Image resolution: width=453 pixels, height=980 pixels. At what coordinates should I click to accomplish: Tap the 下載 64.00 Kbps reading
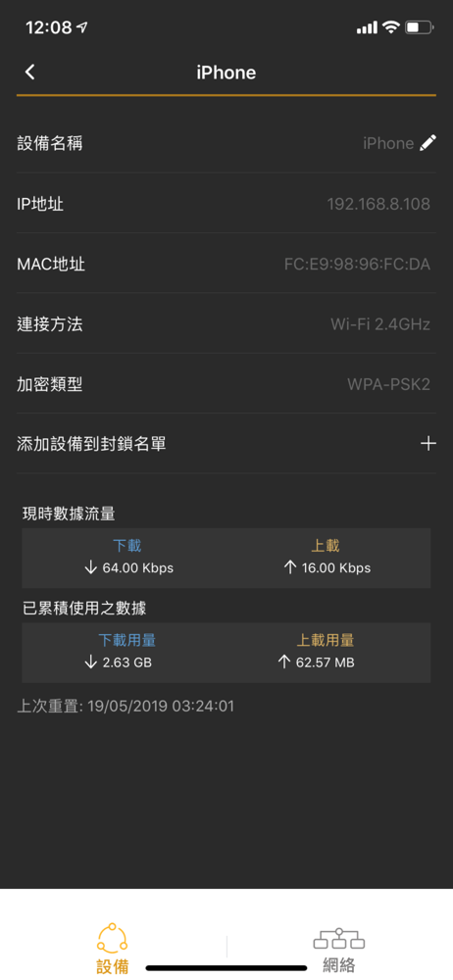pyautogui.click(x=128, y=557)
